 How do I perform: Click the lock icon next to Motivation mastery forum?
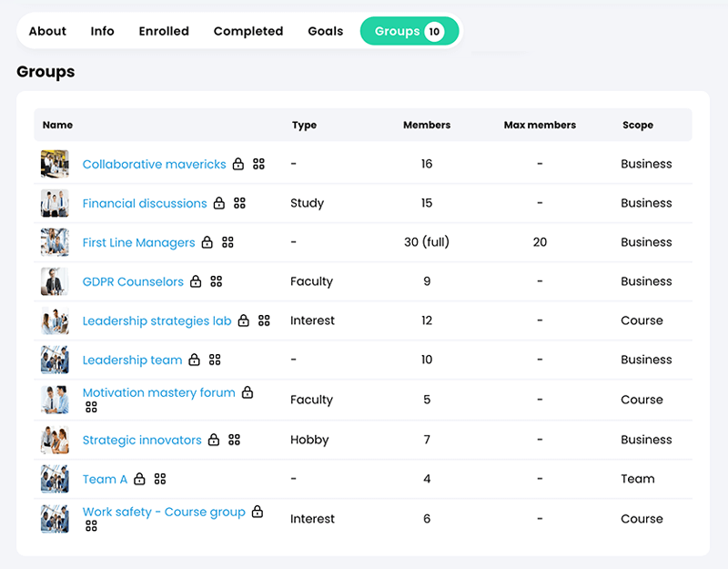247,392
